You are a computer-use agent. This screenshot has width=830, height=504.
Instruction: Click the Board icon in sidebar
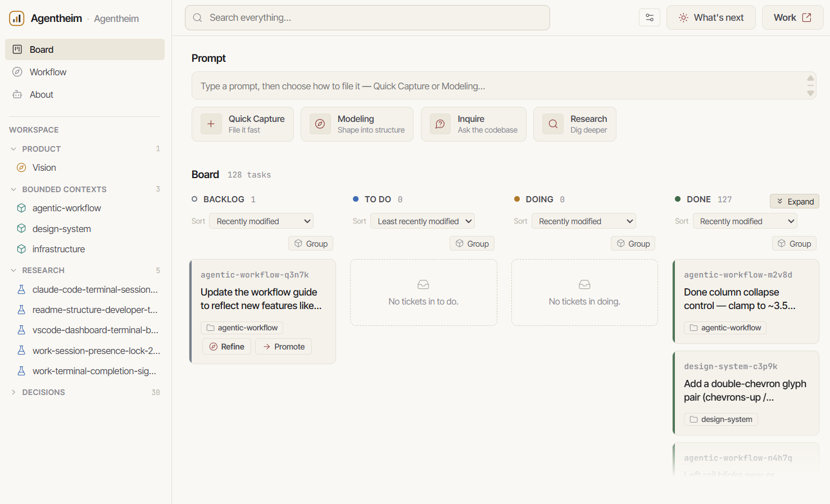coord(17,49)
